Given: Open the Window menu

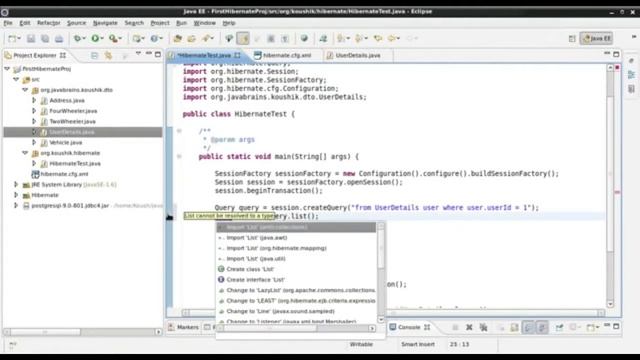Looking at the screenshot, I should coord(204,23).
